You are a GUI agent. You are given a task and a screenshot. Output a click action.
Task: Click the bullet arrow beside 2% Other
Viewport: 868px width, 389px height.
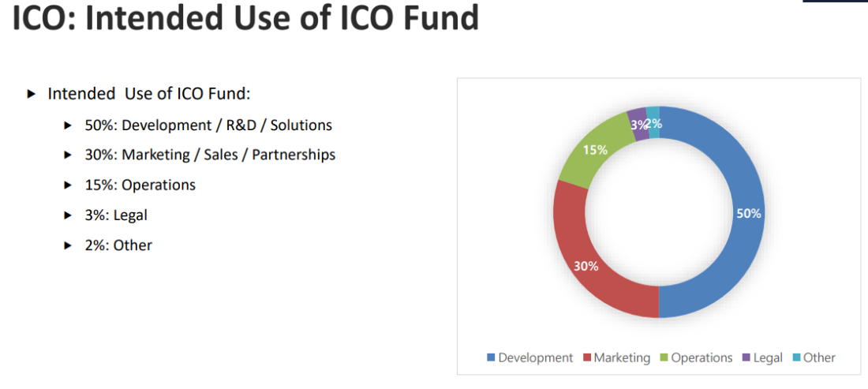[69, 245]
